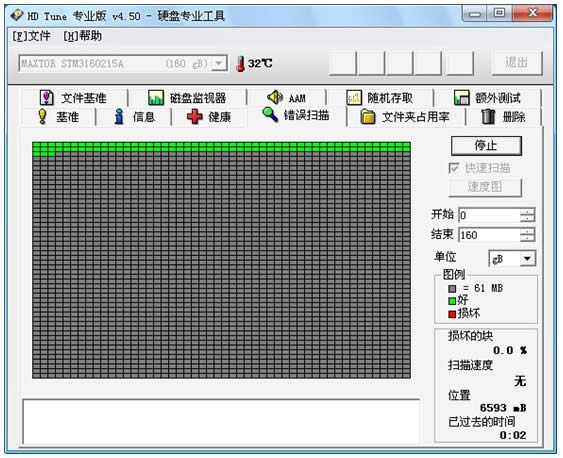Click the Disk Monitor chart icon

(156, 98)
